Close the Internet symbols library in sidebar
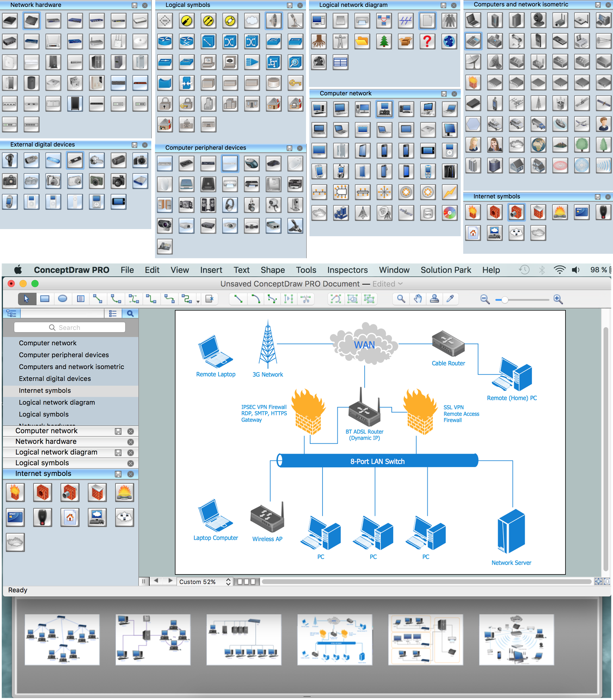Image resolution: width=613 pixels, height=700 pixels. 130,474
